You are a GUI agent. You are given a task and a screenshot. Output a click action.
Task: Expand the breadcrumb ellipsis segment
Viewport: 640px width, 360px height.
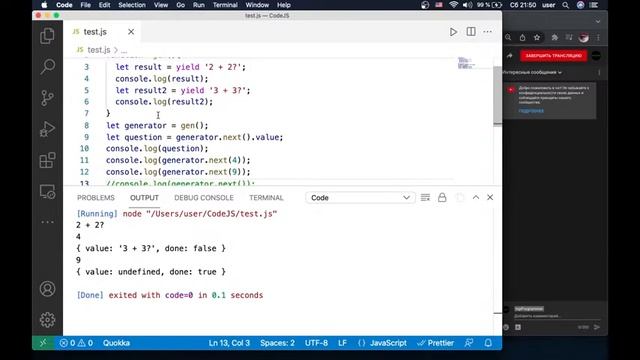pos(124,51)
